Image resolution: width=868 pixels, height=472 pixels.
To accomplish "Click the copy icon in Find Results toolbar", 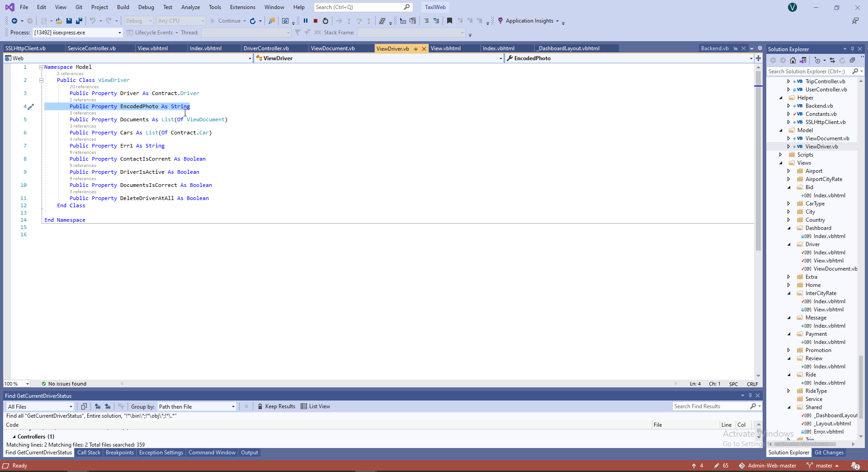I will 84,406.
